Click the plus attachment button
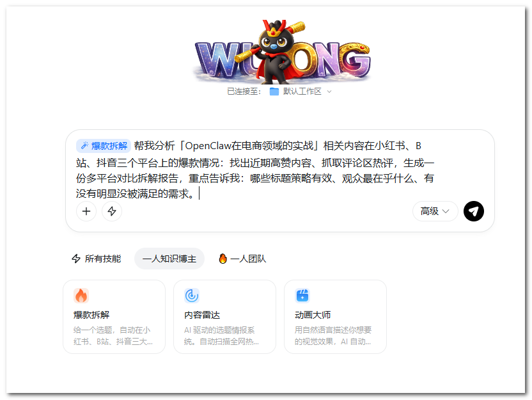This screenshot has height=400, width=532. coord(86,211)
